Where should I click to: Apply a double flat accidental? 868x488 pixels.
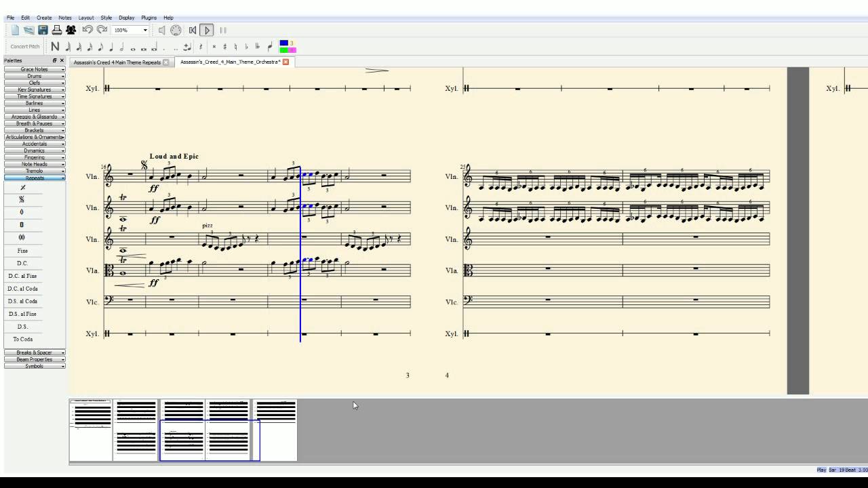258,47
